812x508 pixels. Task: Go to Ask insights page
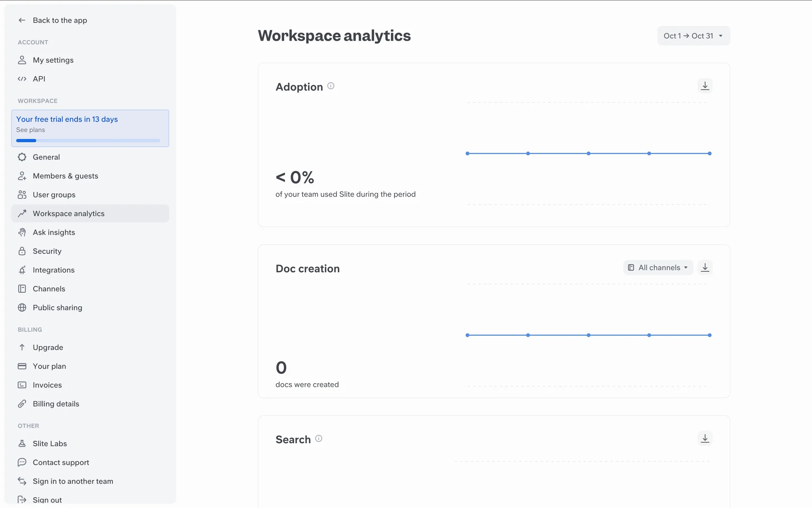pyautogui.click(x=54, y=232)
